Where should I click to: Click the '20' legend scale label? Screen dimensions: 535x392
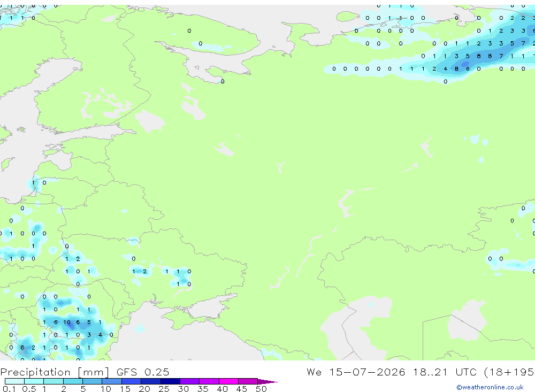(x=144, y=389)
